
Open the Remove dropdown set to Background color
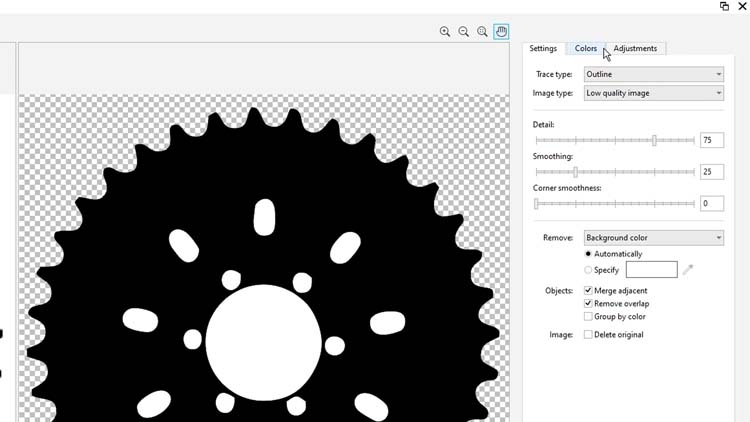tap(653, 238)
